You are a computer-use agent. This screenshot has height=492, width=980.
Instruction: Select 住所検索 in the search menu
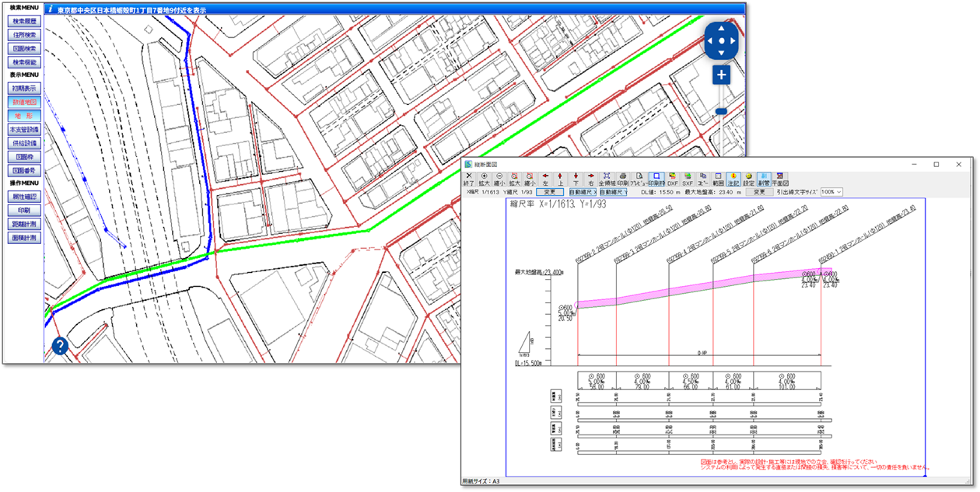coord(23,35)
